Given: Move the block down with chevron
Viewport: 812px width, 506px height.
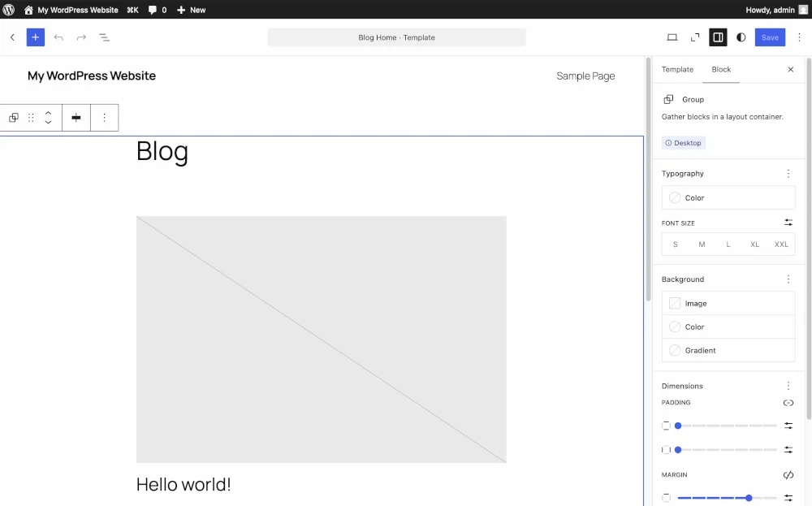Looking at the screenshot, I should pos(48,122).
